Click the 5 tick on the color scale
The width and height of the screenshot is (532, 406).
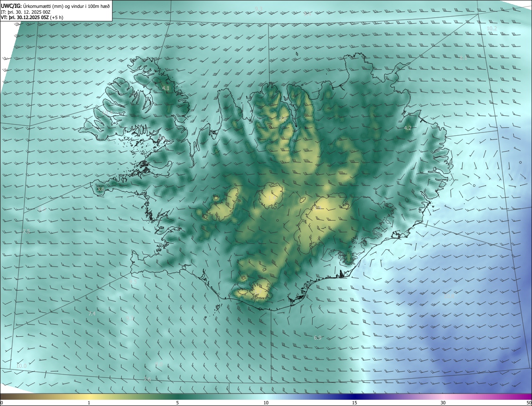[177, 403]
